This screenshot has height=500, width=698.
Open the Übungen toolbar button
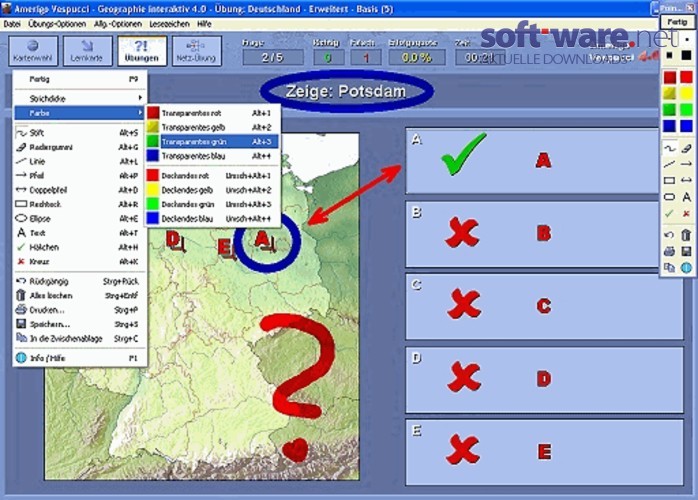point(142,51)
